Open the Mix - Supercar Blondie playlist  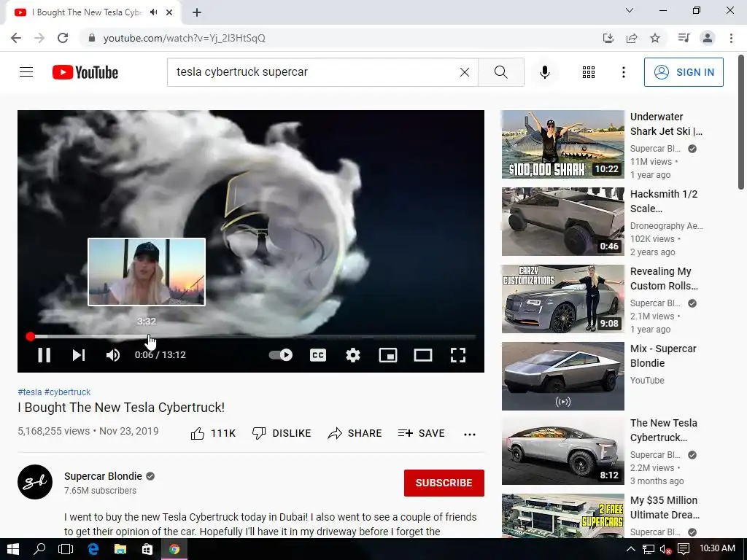(562, 376)
